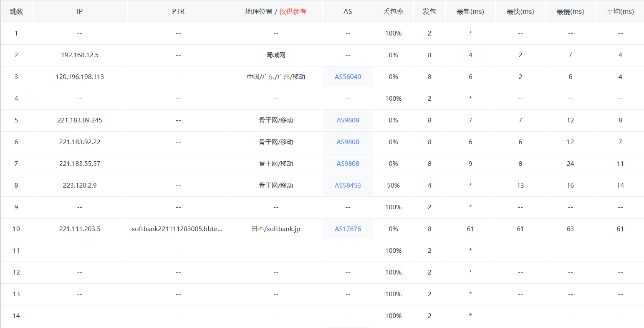Image resolution: width=644 pixels, height=328 pixels.
Task: Click the red 仅供参考 header text
Action: click(293, 12)
